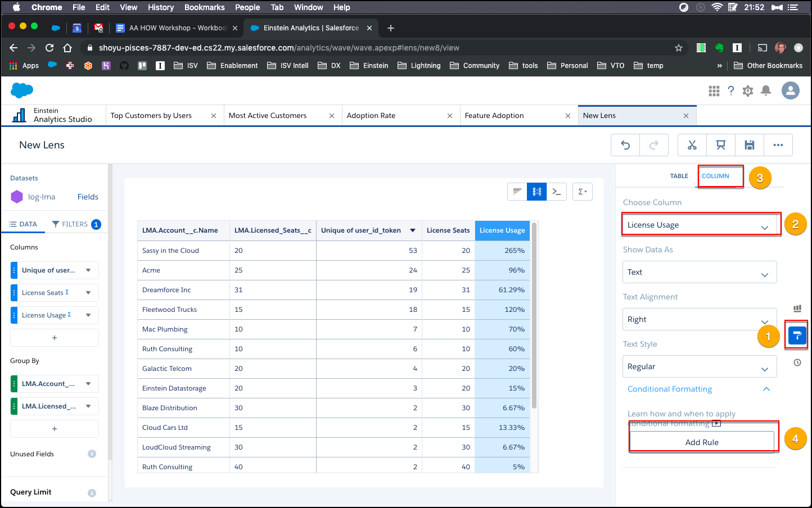This screenshot has width=812, height=508.
Task: Open Unique of user column dropdown arrow
Action: point(88,270)
